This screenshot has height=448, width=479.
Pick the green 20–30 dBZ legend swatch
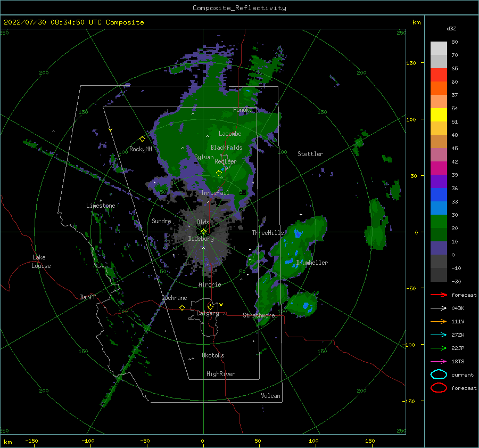[x=439, y=221]
